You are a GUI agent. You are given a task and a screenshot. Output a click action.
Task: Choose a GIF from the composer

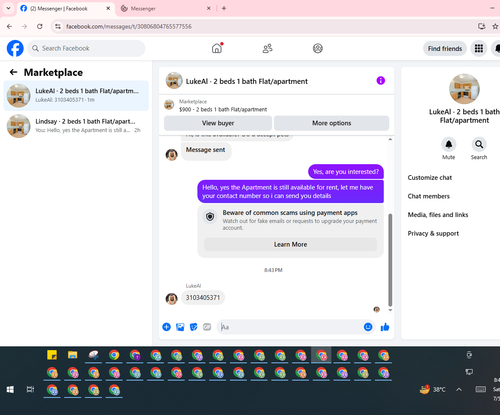click(x=207, y=327)
